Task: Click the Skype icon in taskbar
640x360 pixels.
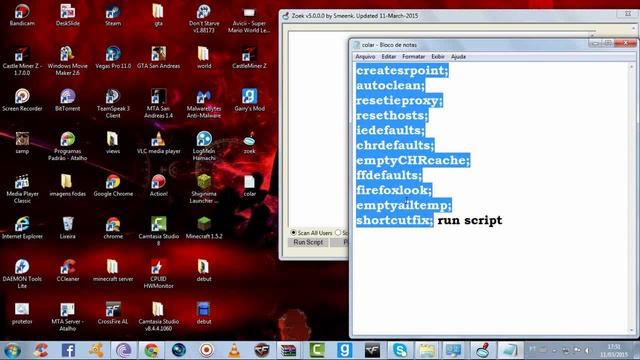Action: [400, 350]
